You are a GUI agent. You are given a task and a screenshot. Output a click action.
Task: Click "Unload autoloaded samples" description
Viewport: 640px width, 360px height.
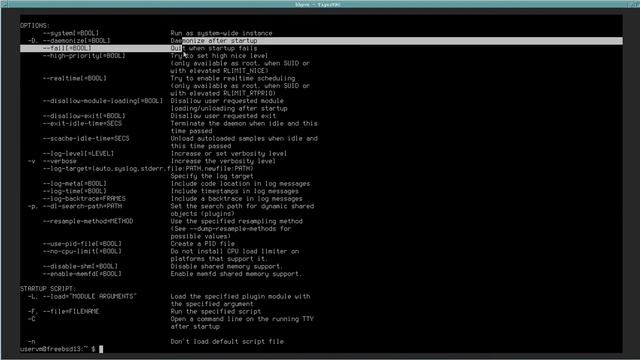click(244, 139)
